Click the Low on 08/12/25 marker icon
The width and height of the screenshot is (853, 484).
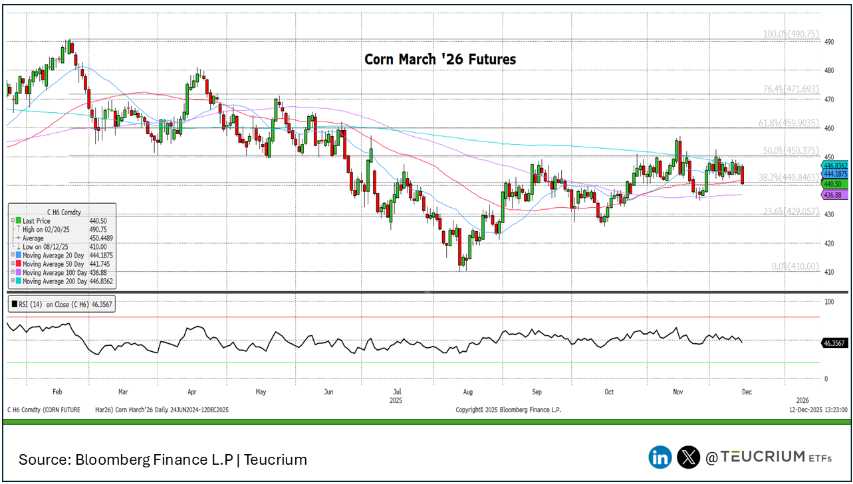(17, 247)
